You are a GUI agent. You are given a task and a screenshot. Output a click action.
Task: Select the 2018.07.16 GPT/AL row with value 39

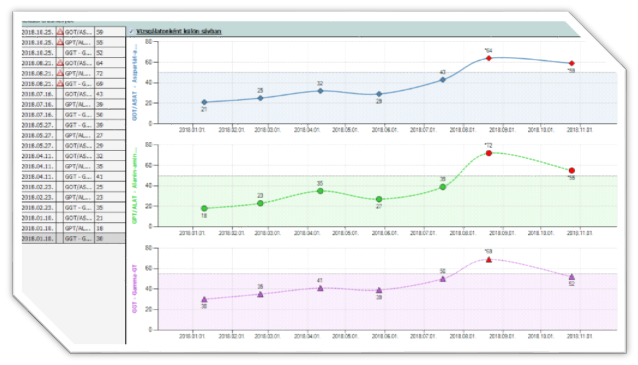[x=74, y=104]
